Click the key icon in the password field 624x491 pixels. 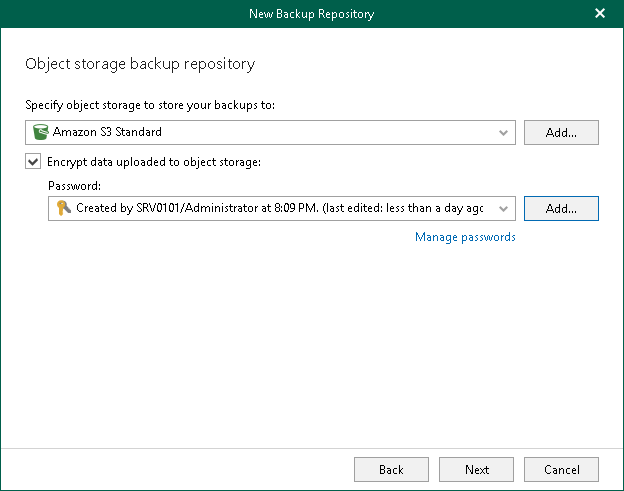(63, 208)
